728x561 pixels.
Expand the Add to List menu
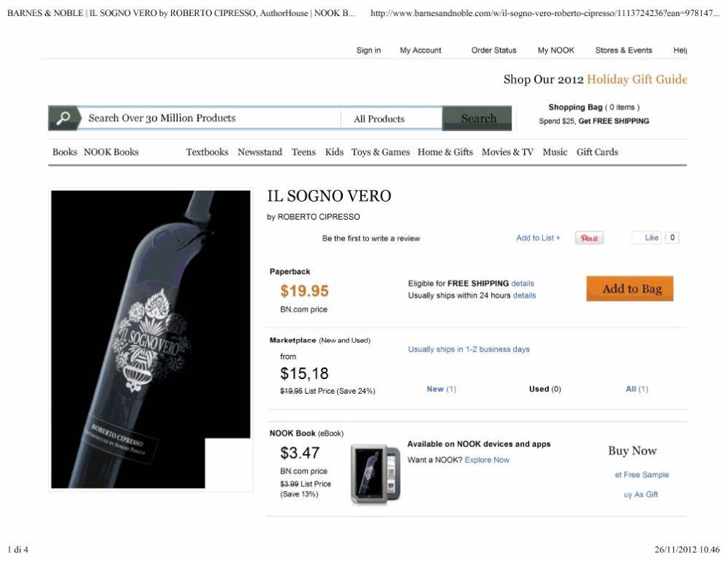point(538,238)
